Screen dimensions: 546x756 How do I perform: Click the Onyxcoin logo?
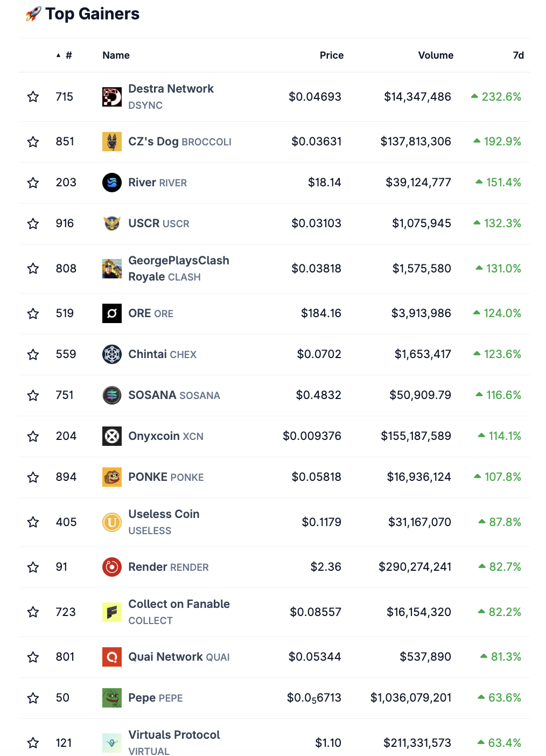pyautogui.click(x=111, y=436)
